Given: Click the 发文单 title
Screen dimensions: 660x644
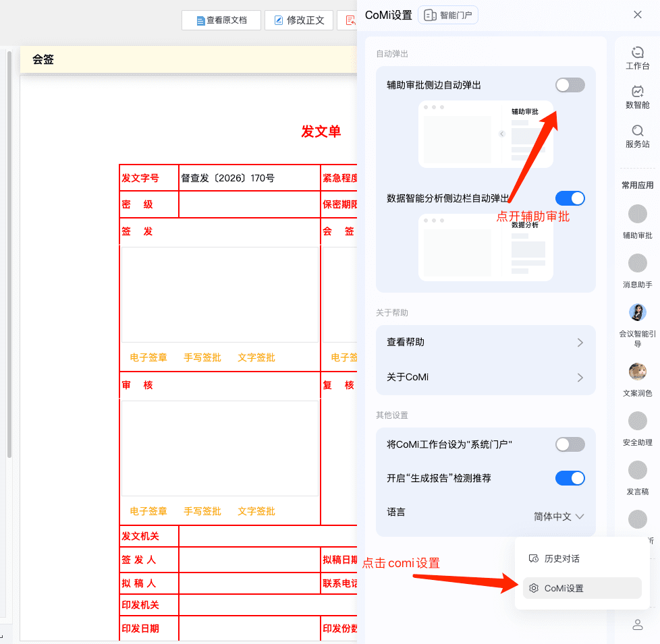Looking at the screenshot, I should coord(321,131).
